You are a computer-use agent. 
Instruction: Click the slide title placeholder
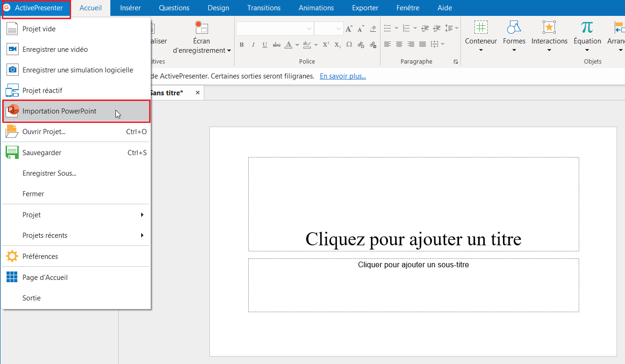[413, 204]
